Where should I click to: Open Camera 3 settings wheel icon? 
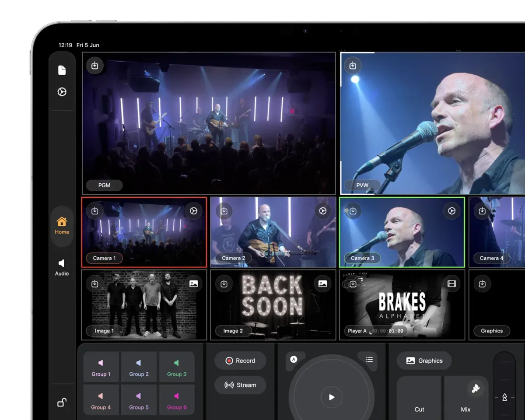tap(451, 211)
